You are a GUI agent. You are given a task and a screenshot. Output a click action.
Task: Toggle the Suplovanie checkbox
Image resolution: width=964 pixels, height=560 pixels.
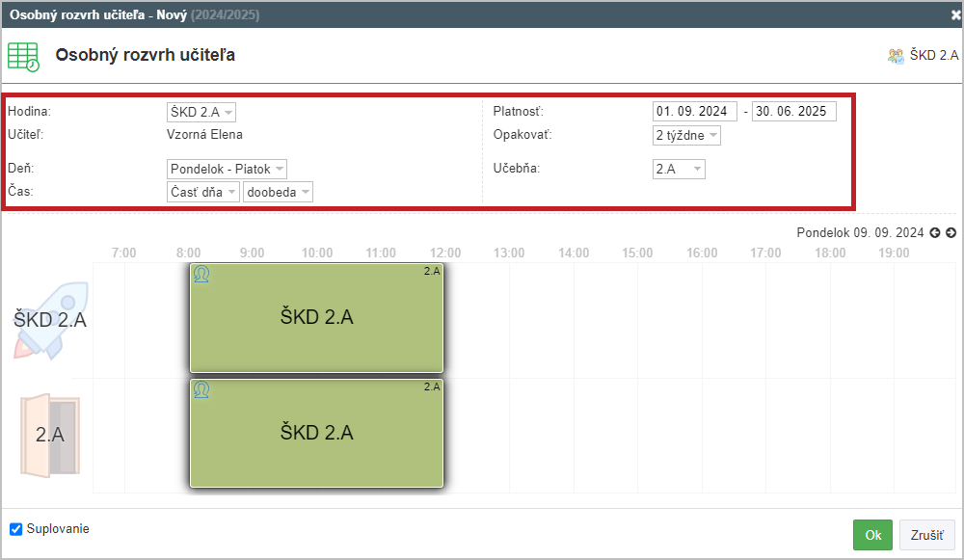16,529
